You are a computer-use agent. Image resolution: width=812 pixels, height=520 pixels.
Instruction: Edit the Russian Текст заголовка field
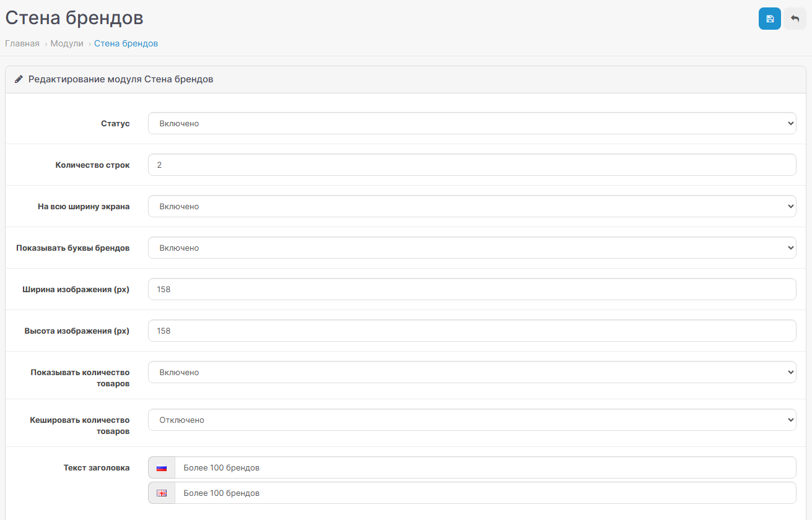tap(484, 468)
